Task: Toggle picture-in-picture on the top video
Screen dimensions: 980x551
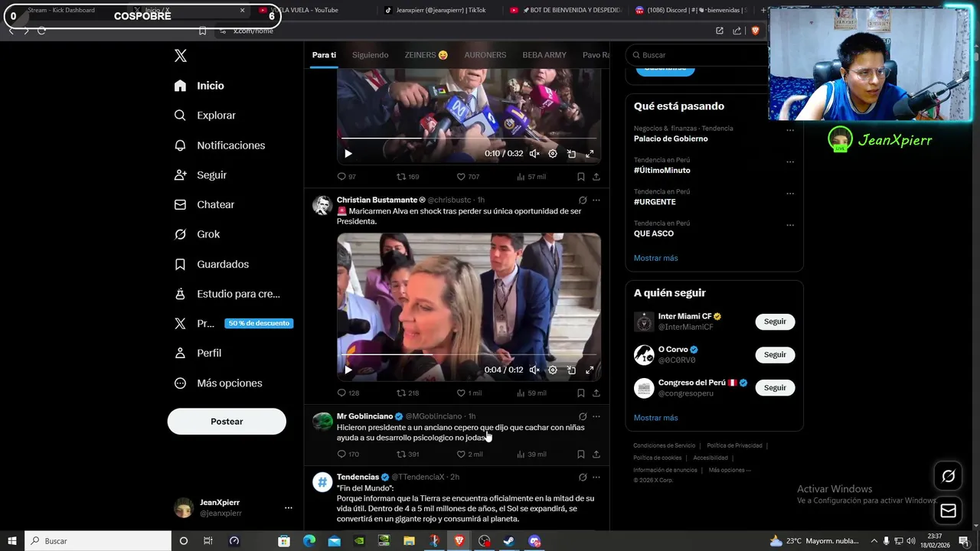Action: [571, 154]
